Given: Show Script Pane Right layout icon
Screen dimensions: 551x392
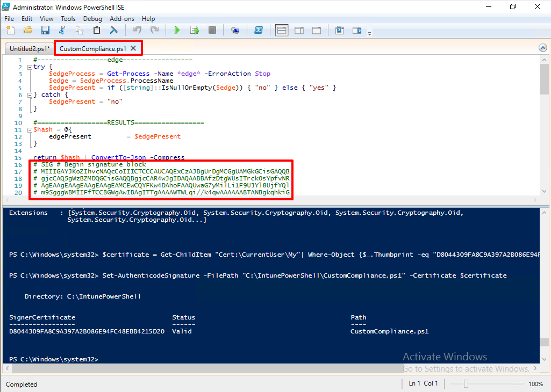Looking at the screenshot, I should pyautogui.click(x=299, y=30).
